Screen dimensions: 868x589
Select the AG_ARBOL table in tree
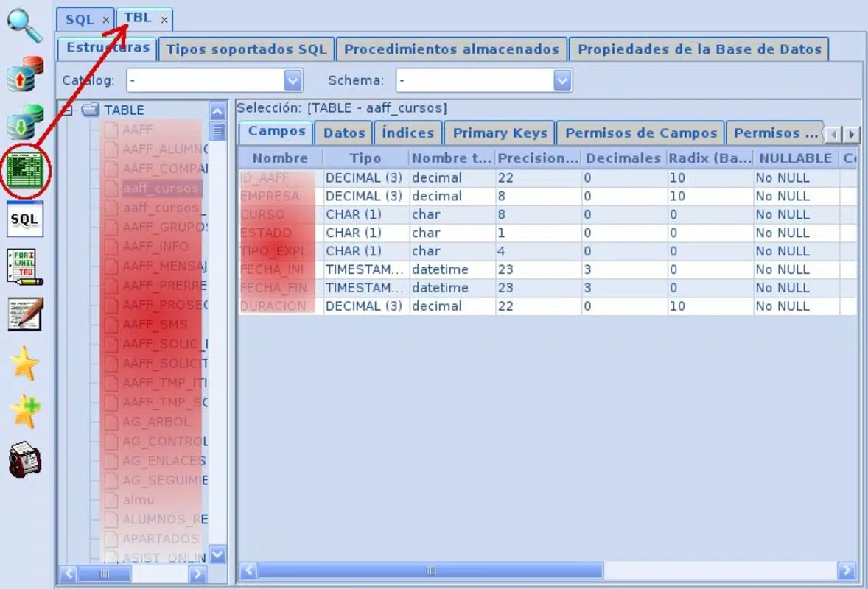pyautogui.click(x=156, y=422)
